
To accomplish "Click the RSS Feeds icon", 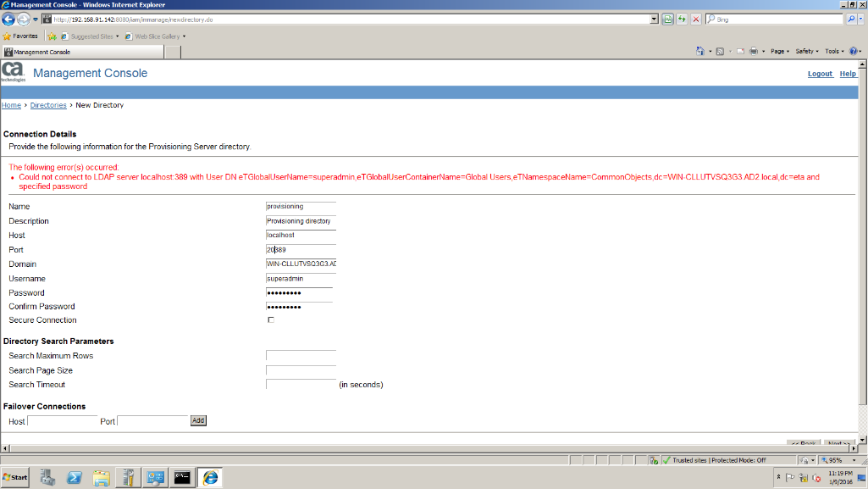I will [720, 51].
